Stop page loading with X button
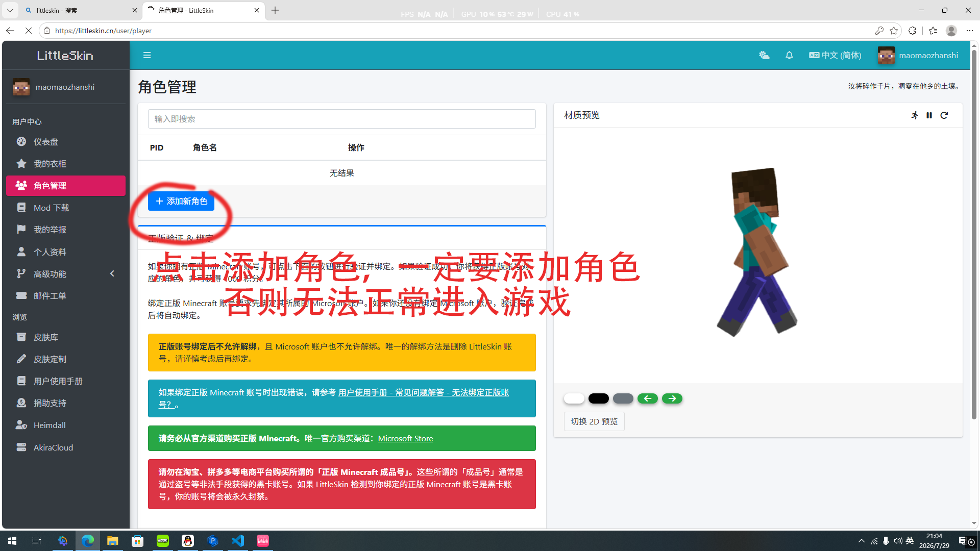The image size is (980, 551). point(29,31)
